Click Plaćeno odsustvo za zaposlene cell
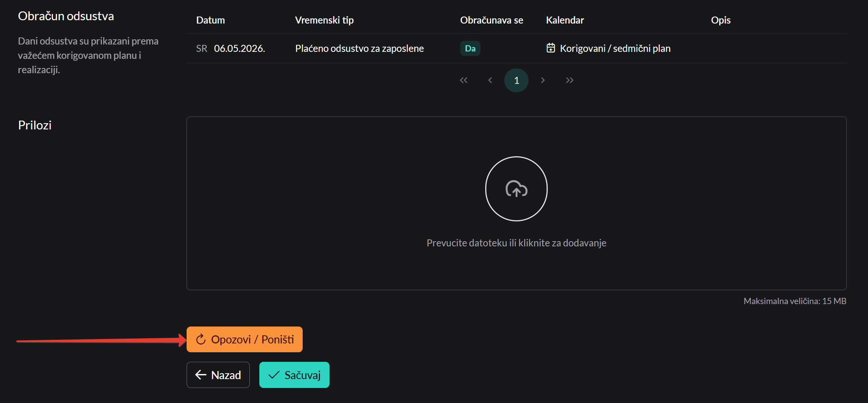The image size is (868, 403). [x=359, y=48]
